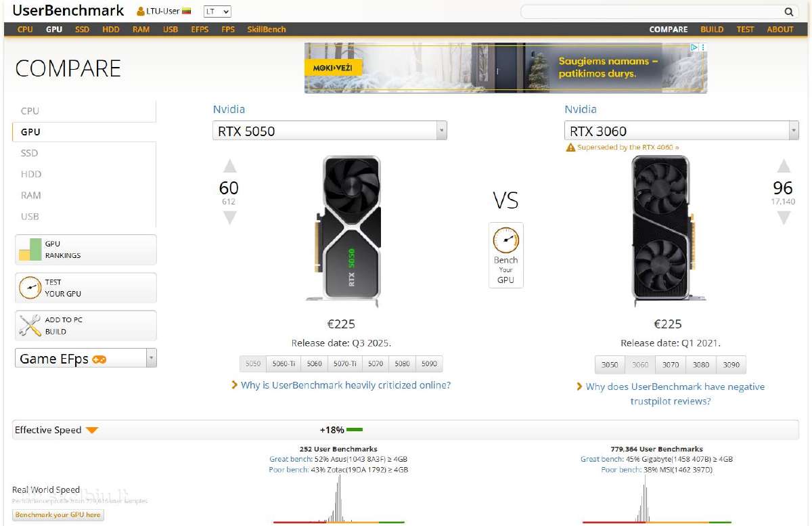The width and height of the screenshot is (812, 526).
Task: Click the Moki-Veži banner advertisement
Action: (505, 68)
